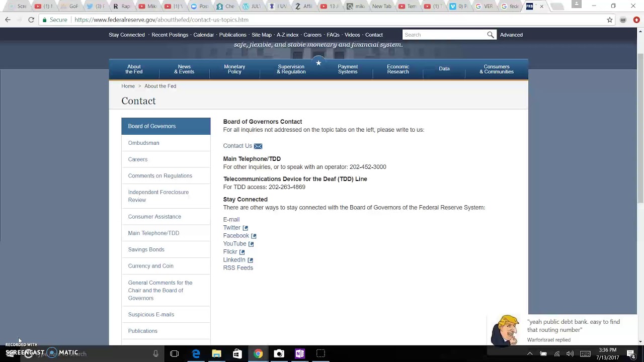Open the News & Events menu
Screen dimensions: 644x362
pos(184,69)
